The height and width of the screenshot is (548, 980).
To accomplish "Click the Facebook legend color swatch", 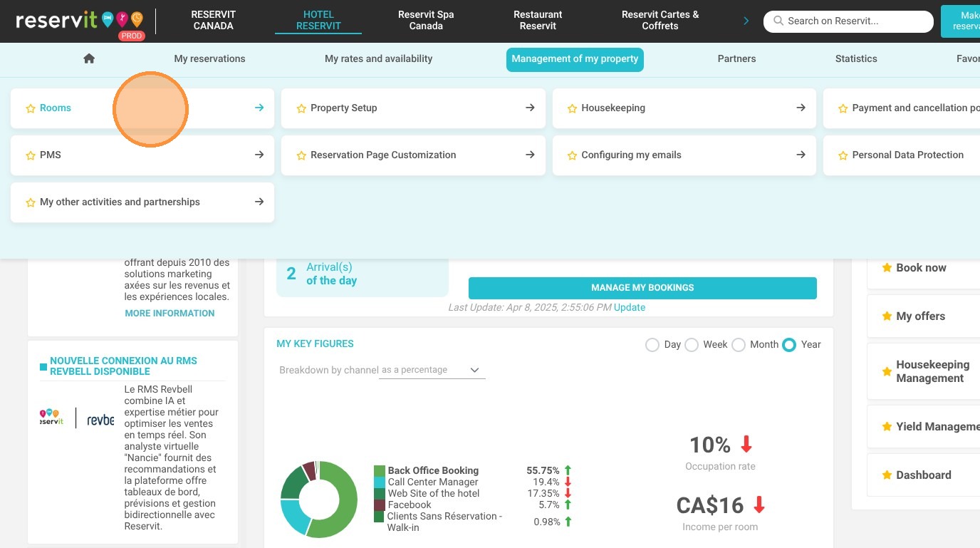I will 380,505.
